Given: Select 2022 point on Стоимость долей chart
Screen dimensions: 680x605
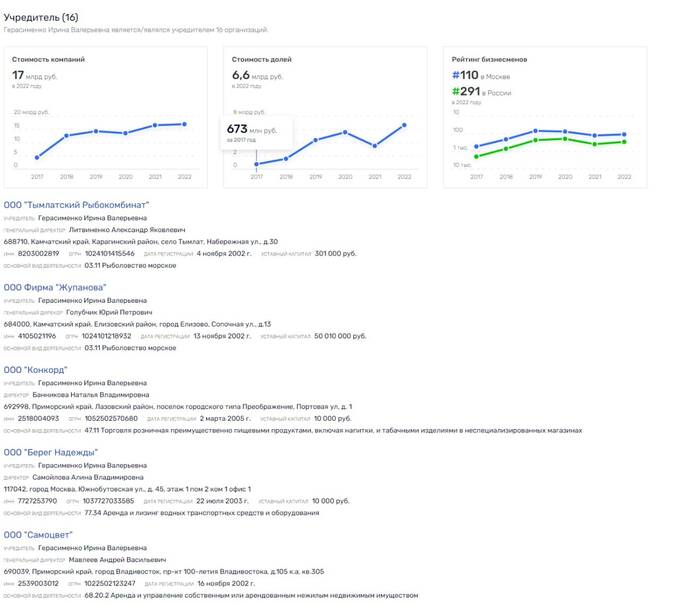Looking at the screenshot, I should point(405,125).
